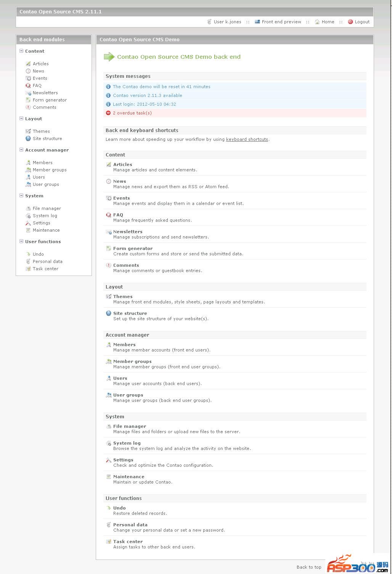The image size is (392, 574).
Task: Click the Form generator icon in sidebar
Action: (x=28, y=100)
